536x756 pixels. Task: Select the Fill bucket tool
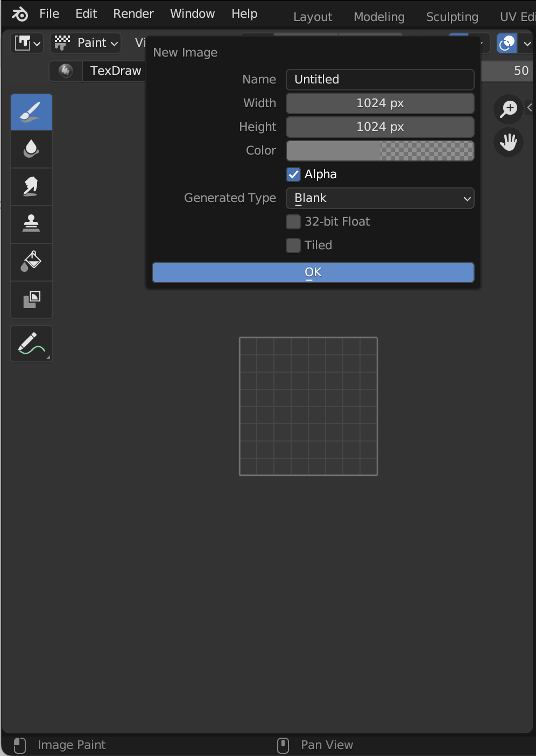tap(31, 262)
